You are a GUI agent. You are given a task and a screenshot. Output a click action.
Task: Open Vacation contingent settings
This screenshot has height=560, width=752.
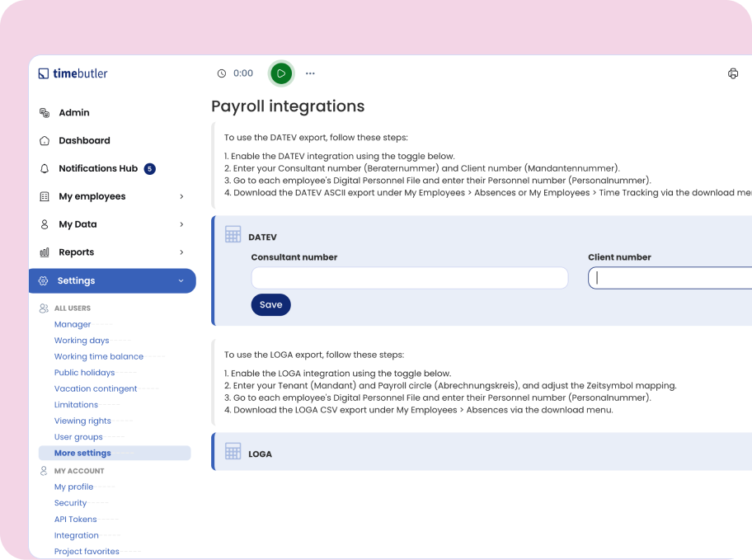(96, 388)
